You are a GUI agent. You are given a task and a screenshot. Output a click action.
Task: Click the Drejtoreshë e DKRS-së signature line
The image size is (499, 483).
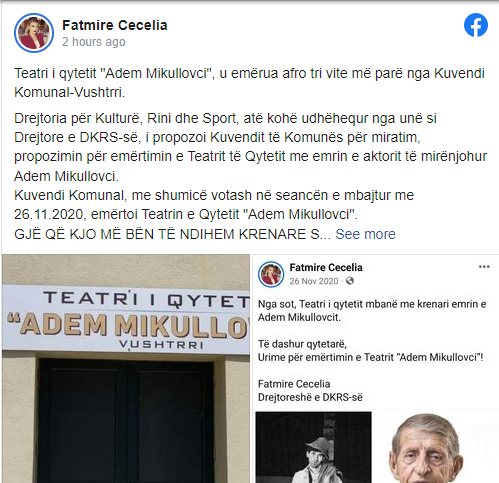point(310,397)
